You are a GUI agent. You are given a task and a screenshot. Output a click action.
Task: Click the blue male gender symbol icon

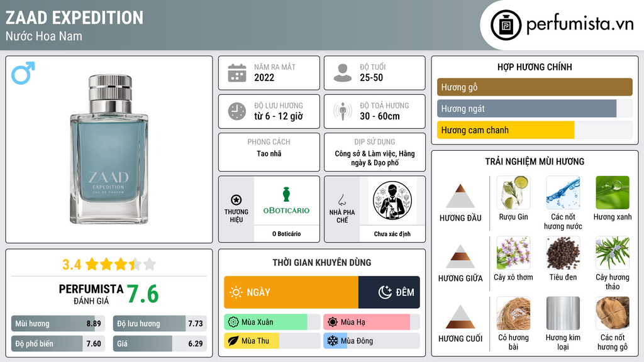click(x=23, y=73)
